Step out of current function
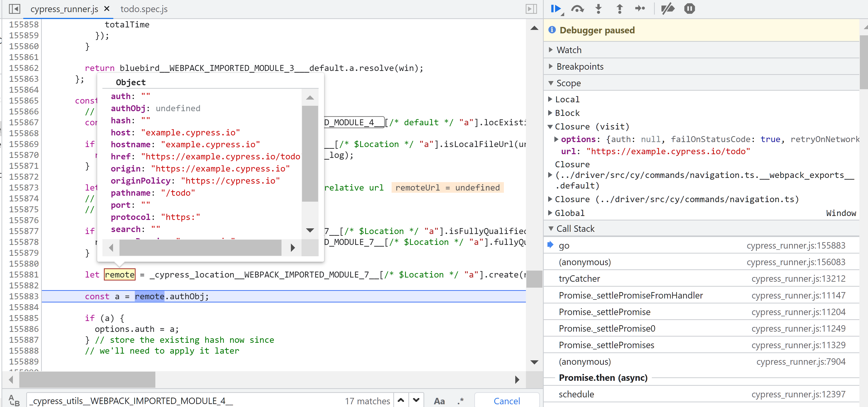The width and height of the screenshot is (868, 407). (x=619, y=9)
